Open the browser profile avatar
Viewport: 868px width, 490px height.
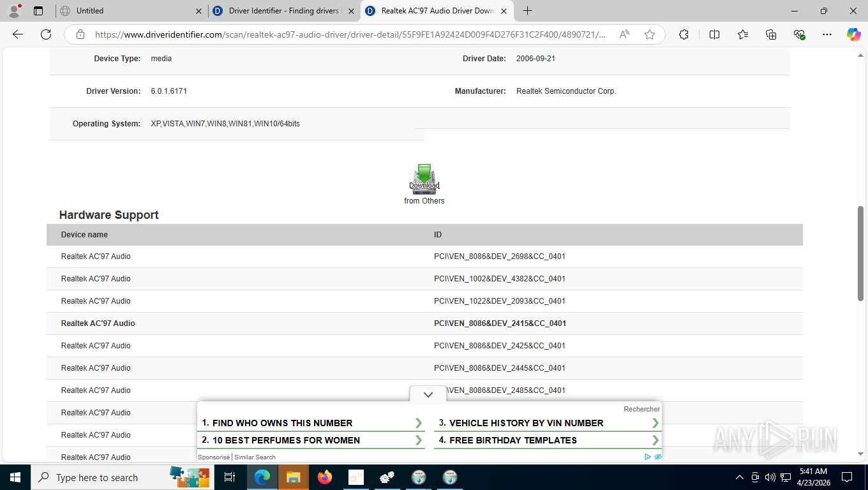(x=14, y=11)
